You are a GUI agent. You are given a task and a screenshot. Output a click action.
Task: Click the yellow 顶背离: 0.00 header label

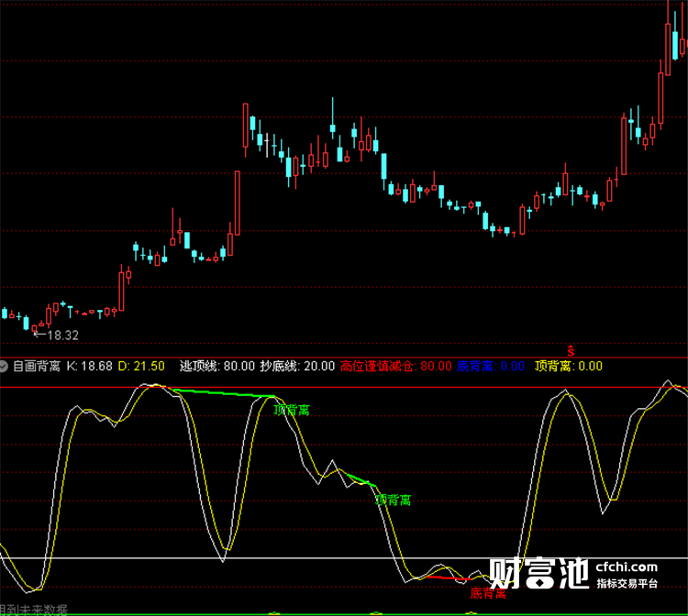pyautogui.click(x=568, y=366)
